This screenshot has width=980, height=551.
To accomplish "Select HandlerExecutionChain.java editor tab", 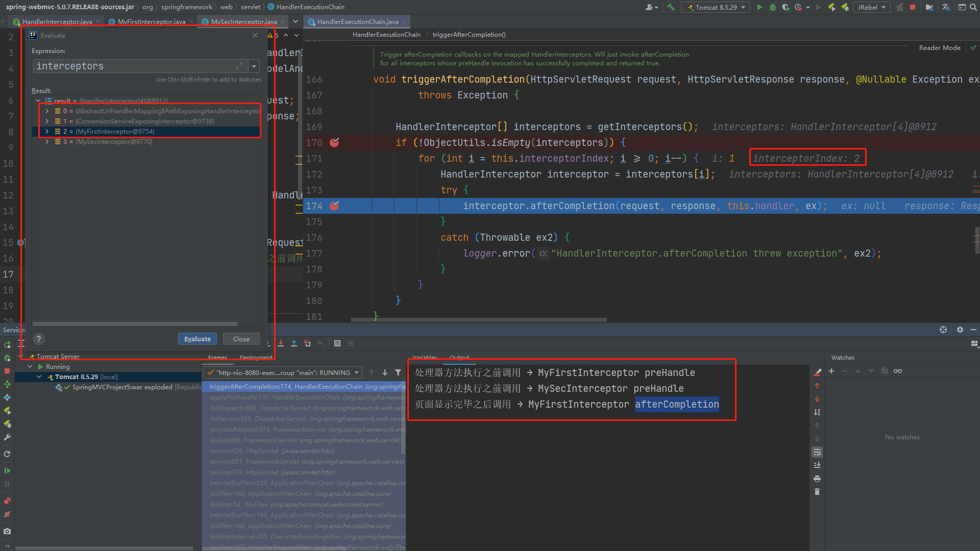I will coord(357,21).
